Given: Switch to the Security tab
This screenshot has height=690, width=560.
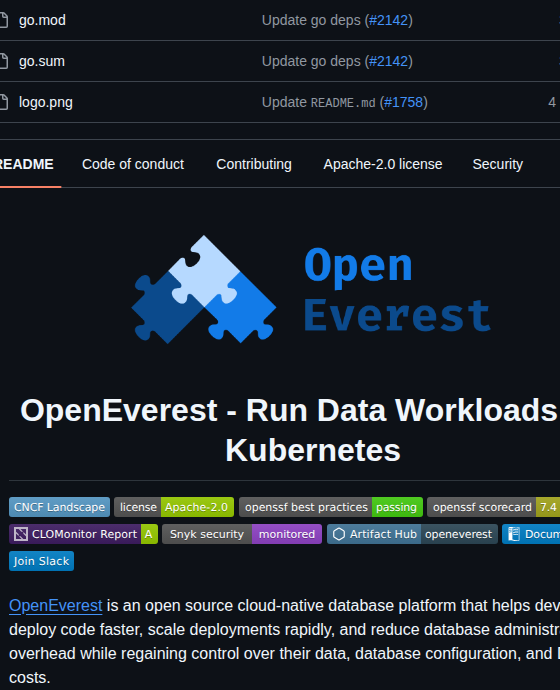Looking at the screenshot, I should pyautogui.click(x=498, y=164).
